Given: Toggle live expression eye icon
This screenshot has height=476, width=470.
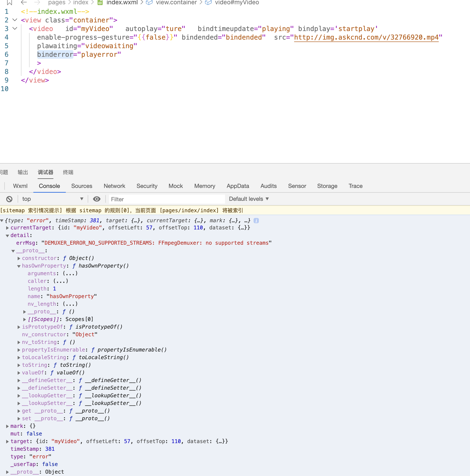Looking at the screenshot, I should (97, 199).
